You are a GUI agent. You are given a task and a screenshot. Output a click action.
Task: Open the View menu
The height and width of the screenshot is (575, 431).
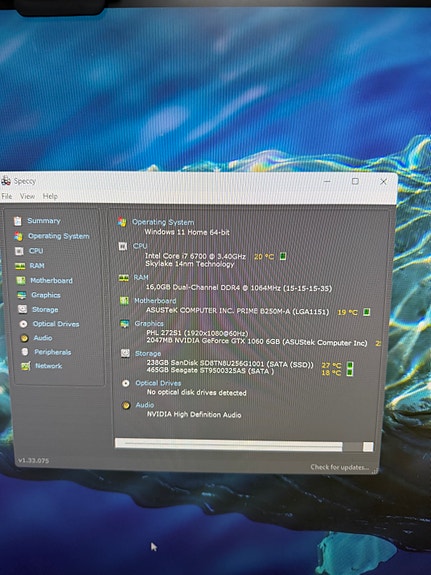[27, 196]
